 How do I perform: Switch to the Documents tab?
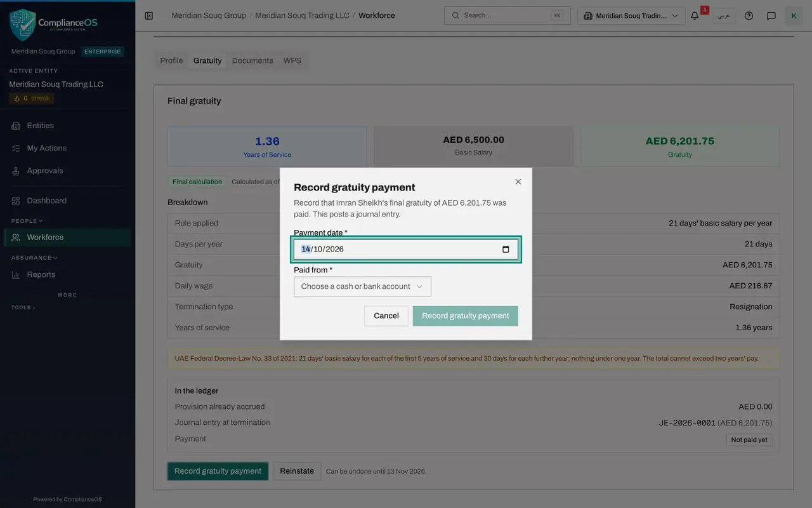point(252,61)
